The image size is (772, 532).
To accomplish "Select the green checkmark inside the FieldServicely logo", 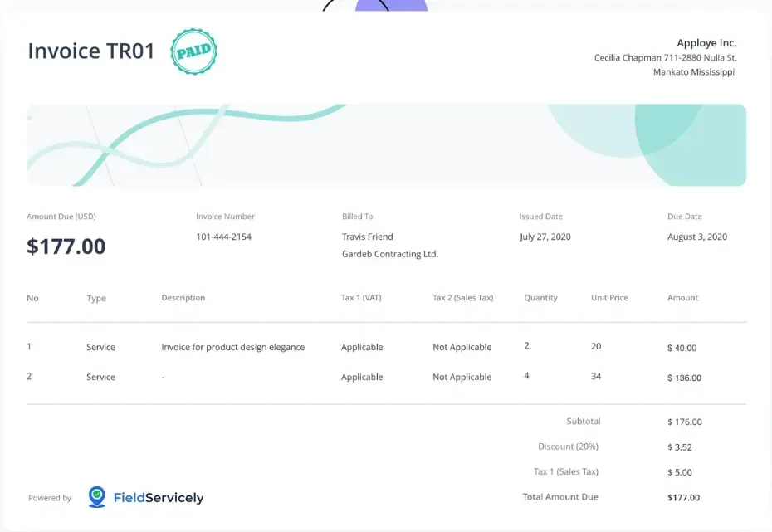I will point(98,493).
